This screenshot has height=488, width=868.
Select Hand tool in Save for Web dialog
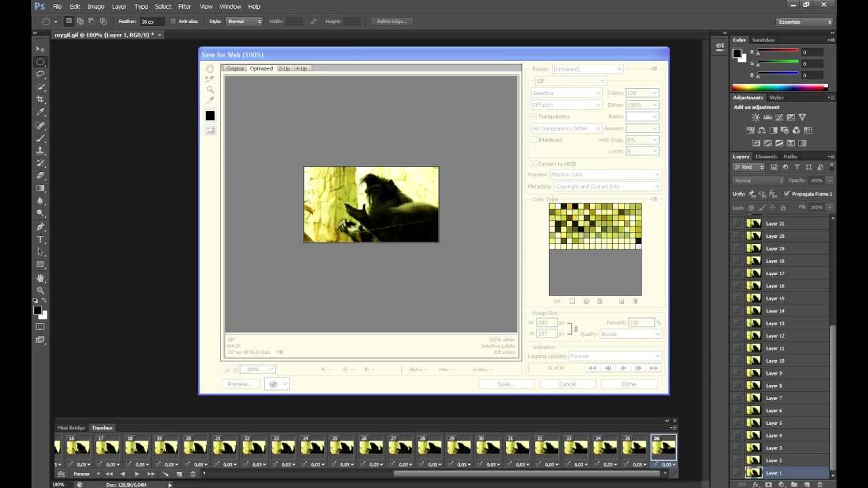[x=210, y=68]
